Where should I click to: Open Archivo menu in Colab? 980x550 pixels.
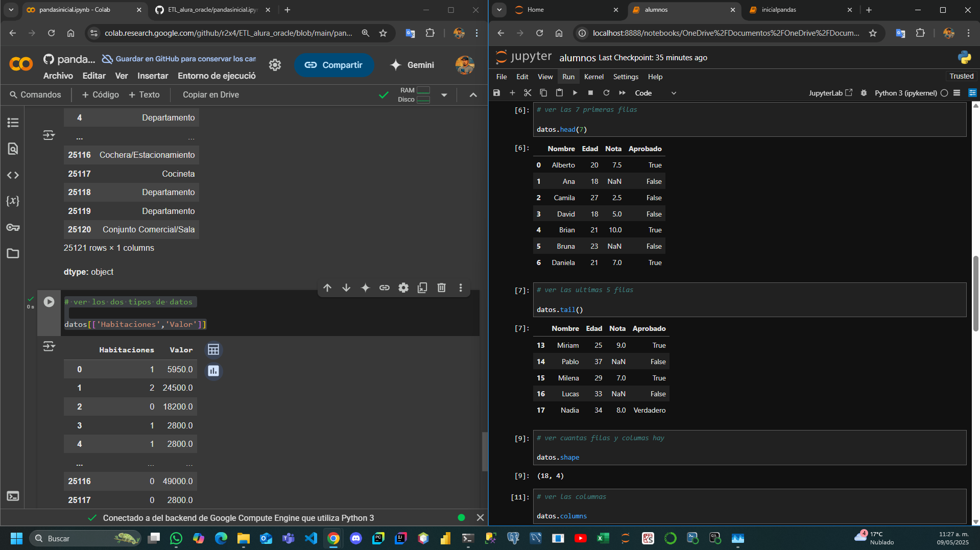coord(58,76)
